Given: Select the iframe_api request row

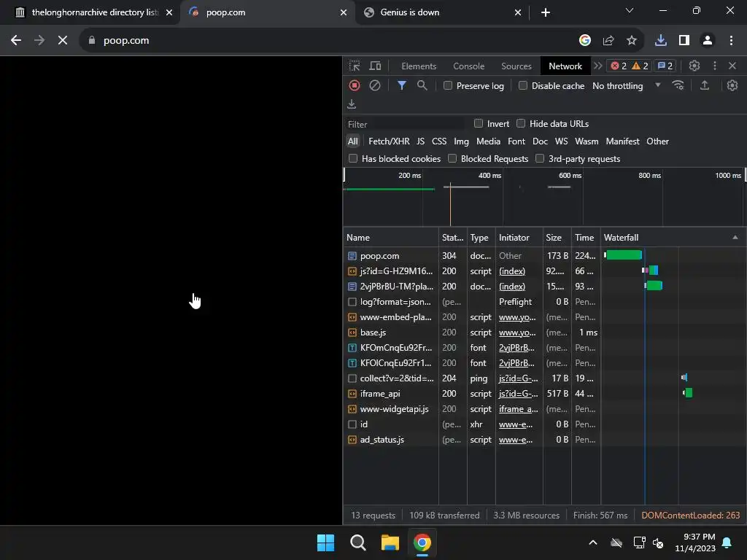Looking at the screenshot, I should (544, 394).
